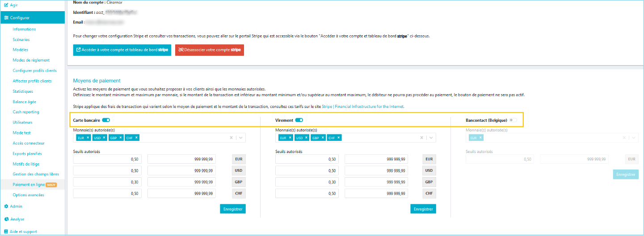
Task: Open Analyse via its pie chart icon
Action: click(6, 219)
